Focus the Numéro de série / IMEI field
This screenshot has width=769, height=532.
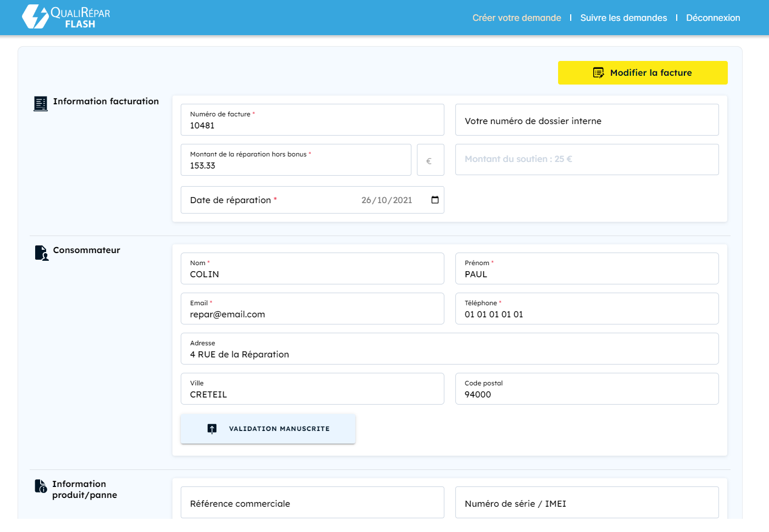pyautogui.click(x=587, y=503)
